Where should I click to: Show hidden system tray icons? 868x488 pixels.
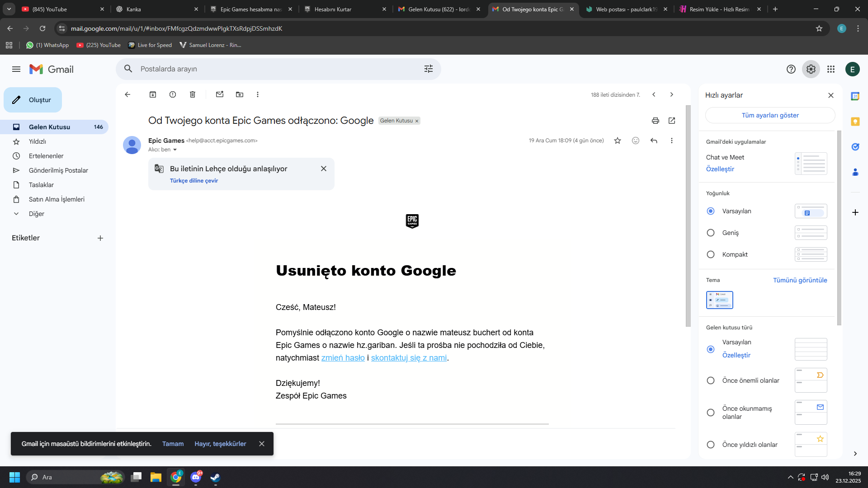(790, 477)
